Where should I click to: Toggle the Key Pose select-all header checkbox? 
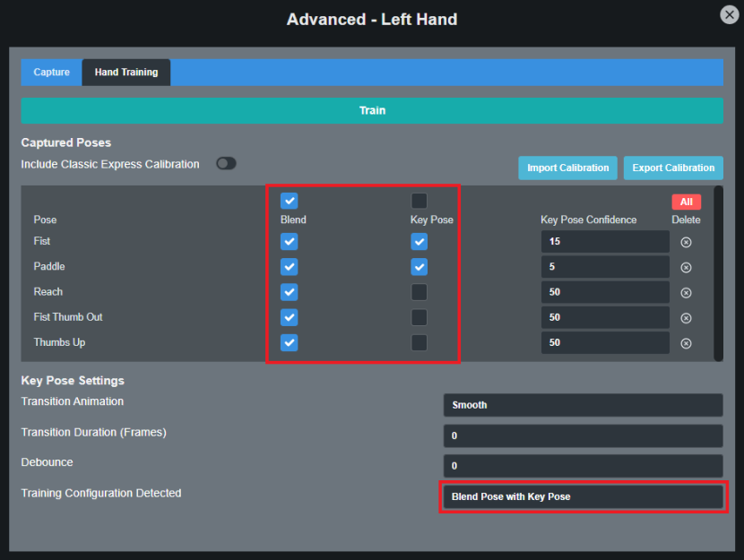tap(419, 201)
